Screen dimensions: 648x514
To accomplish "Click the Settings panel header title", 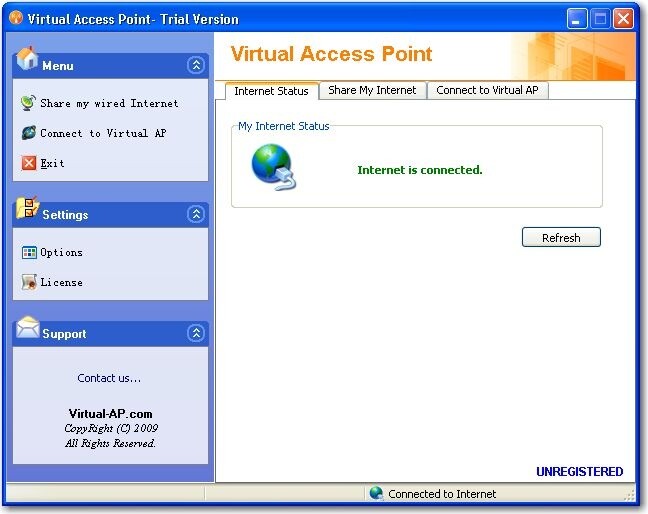I will coord(65,215).
